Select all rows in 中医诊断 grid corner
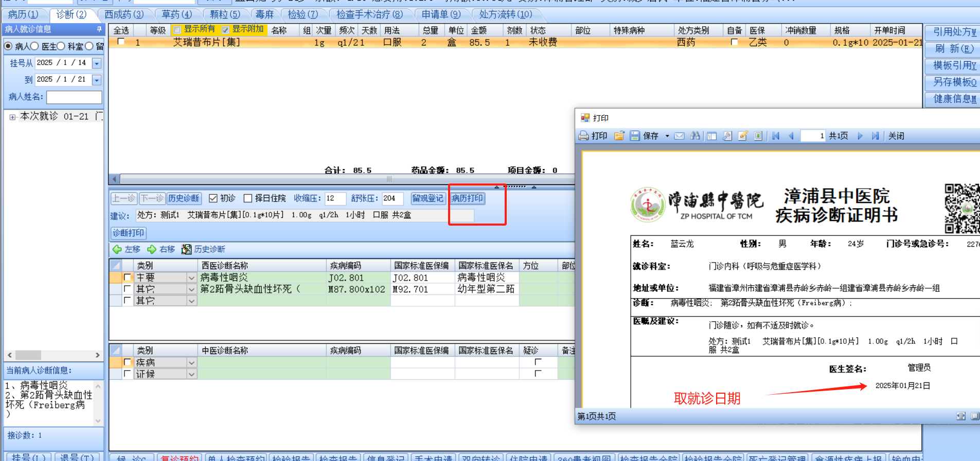Viewport: 980px width, 461px height. pyautogui.click(x=116, y=350)
